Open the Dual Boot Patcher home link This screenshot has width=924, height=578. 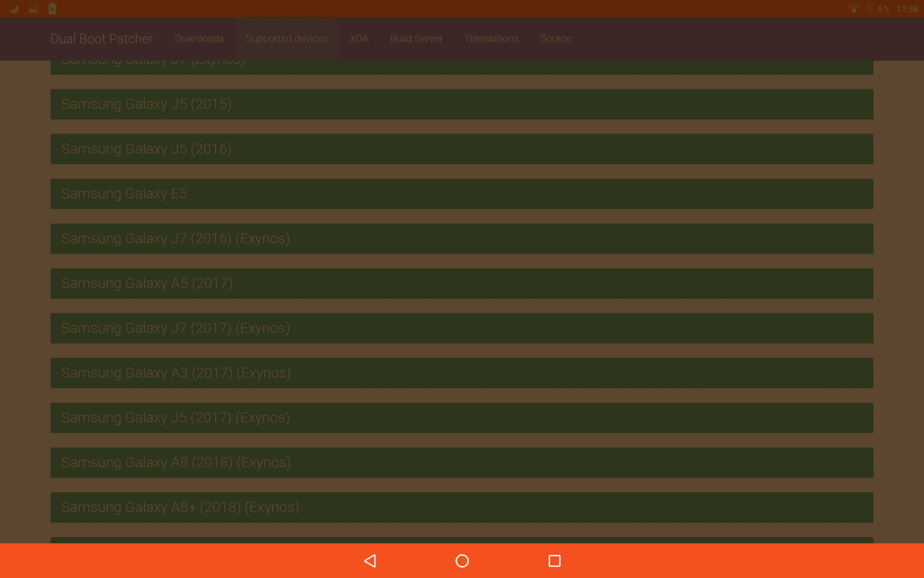click(102, 39)
